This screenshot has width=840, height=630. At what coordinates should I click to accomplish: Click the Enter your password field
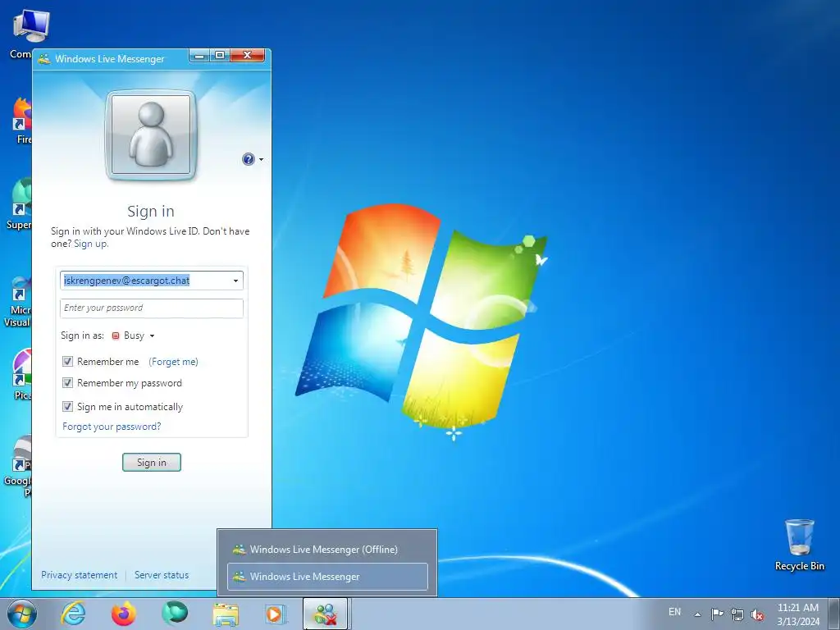click(x=152, y=308)
